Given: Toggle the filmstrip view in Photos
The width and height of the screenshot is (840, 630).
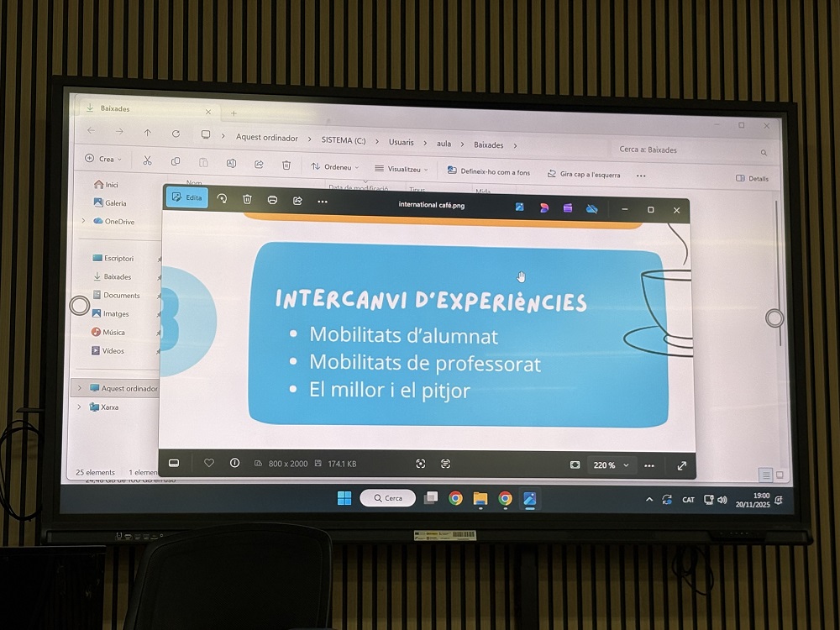Looking at the screenshot, I should 174,462.
